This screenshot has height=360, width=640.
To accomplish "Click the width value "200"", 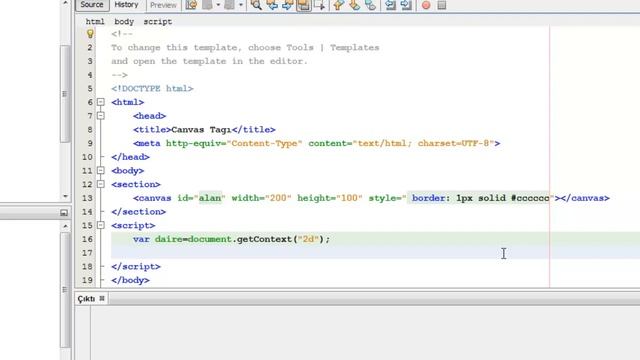I will pyautogui.click(x=278, y=198).
